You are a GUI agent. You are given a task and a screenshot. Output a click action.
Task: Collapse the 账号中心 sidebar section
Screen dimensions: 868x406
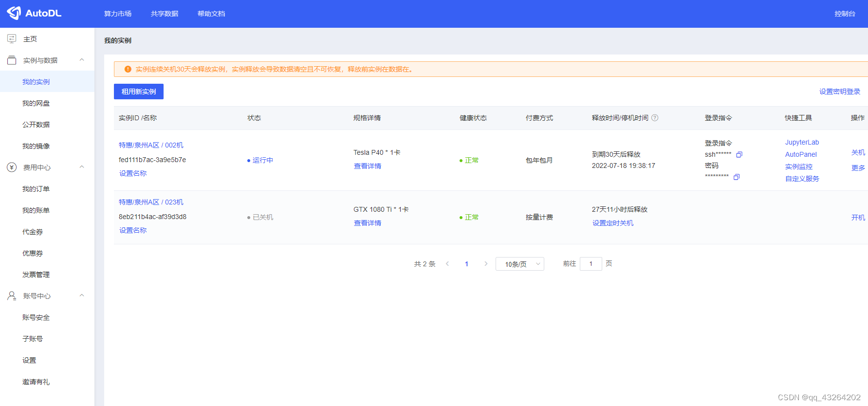pos(82,295)
